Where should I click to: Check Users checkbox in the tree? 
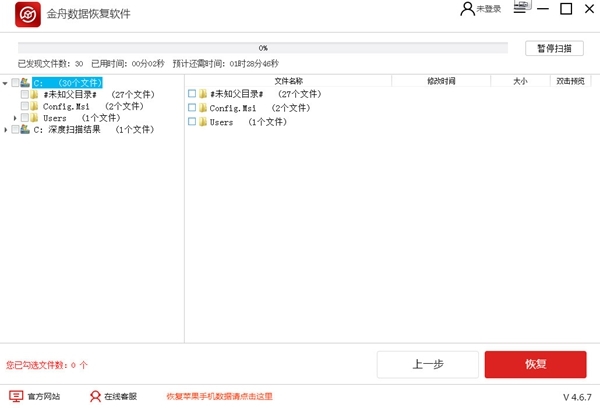click(25, 118)
